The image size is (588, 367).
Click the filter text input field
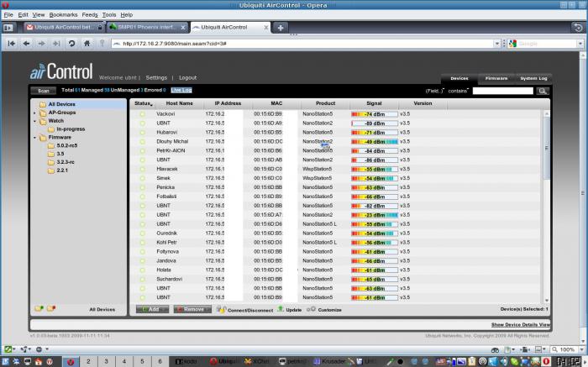pyautogui.click(x=502, y=91)
